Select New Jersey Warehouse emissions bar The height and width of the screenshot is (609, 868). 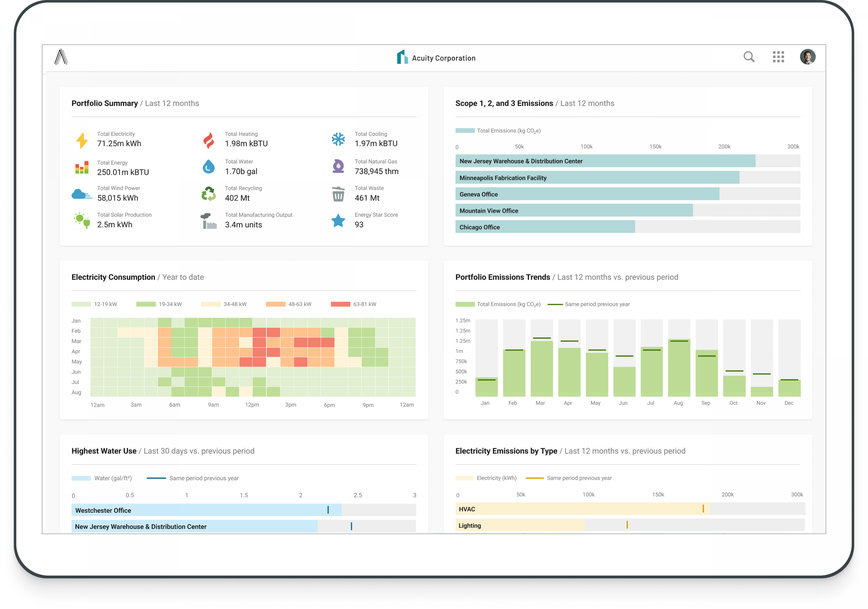tap(605, 161)
